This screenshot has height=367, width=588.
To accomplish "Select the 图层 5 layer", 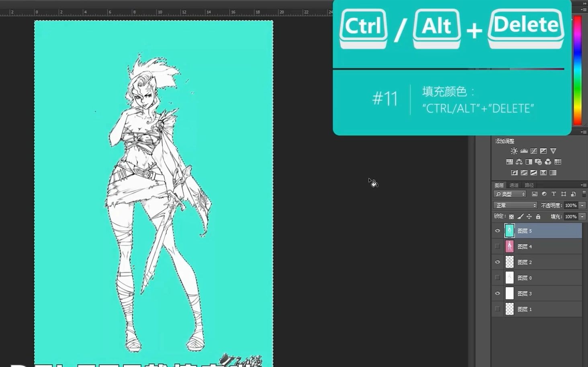I will click(x=538, y=231).
